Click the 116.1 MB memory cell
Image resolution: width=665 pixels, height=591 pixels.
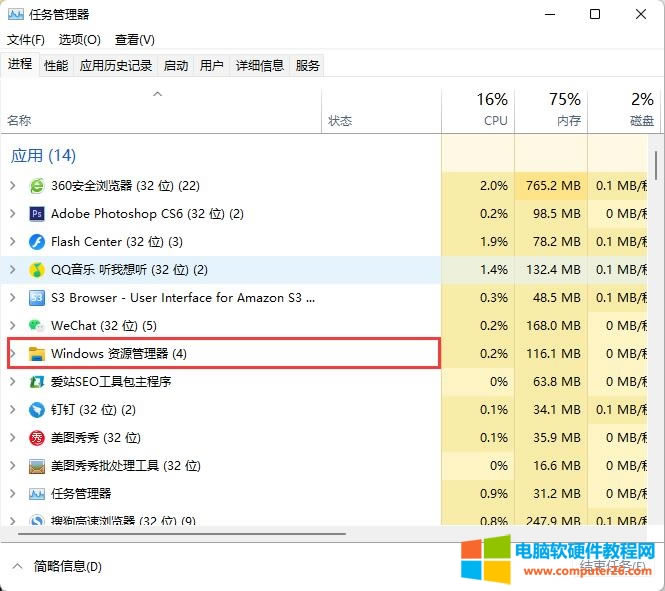pyautogui.click(x=553, y=354)
